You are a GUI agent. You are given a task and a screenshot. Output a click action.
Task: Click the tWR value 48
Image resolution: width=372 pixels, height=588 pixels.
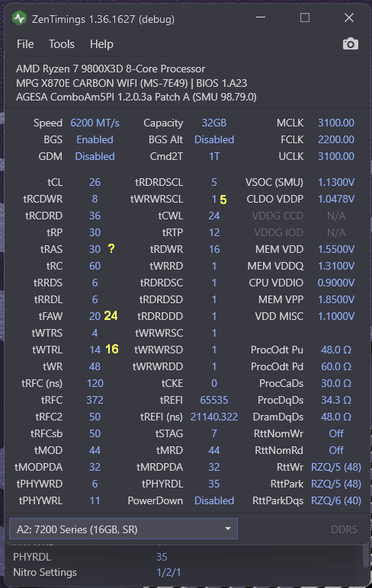[95, 367]
